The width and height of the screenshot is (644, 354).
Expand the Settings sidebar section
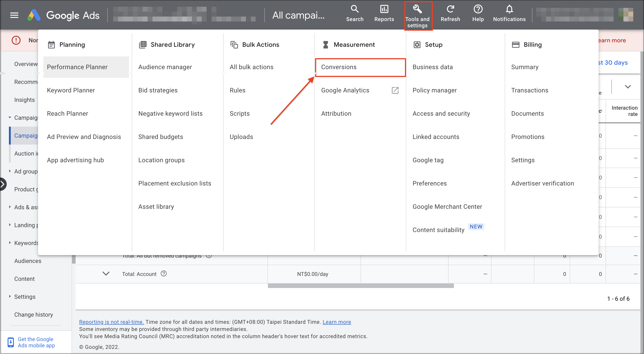10,296
